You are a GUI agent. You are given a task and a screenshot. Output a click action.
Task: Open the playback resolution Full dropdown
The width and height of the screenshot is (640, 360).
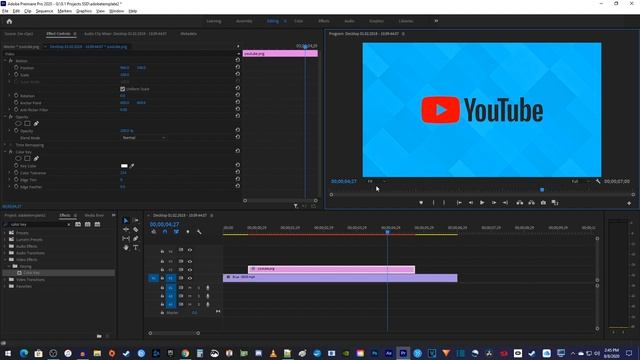coord(580,181)
